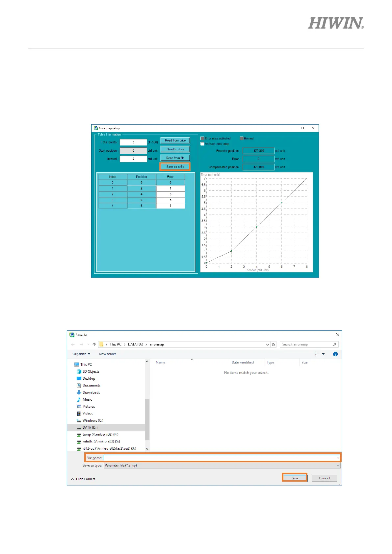
Task: Select Documents in the navigation pane
Action: [x=88, y=385]
